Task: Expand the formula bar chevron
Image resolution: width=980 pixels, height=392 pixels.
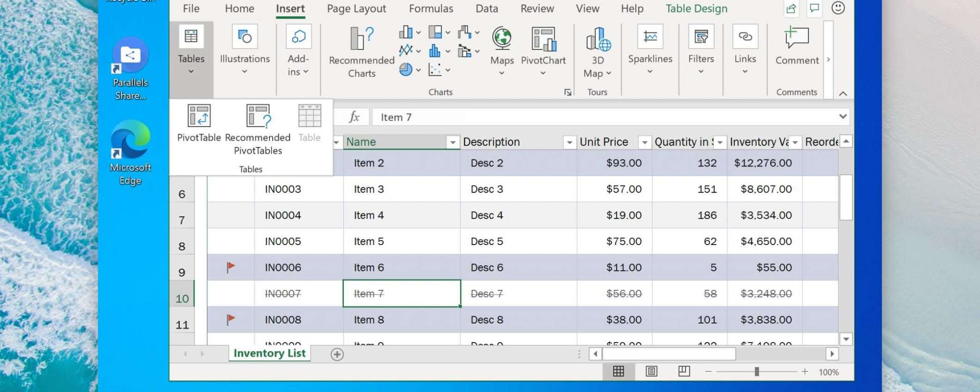Action: pyautogui.click(x=843, y=117)
